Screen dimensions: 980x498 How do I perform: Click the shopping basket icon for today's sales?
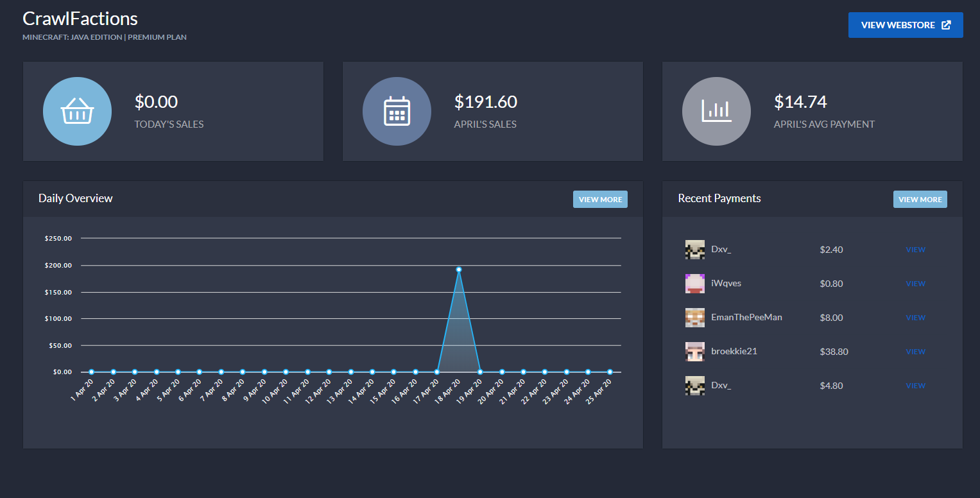pyautogui.click(x=77, y=111)
